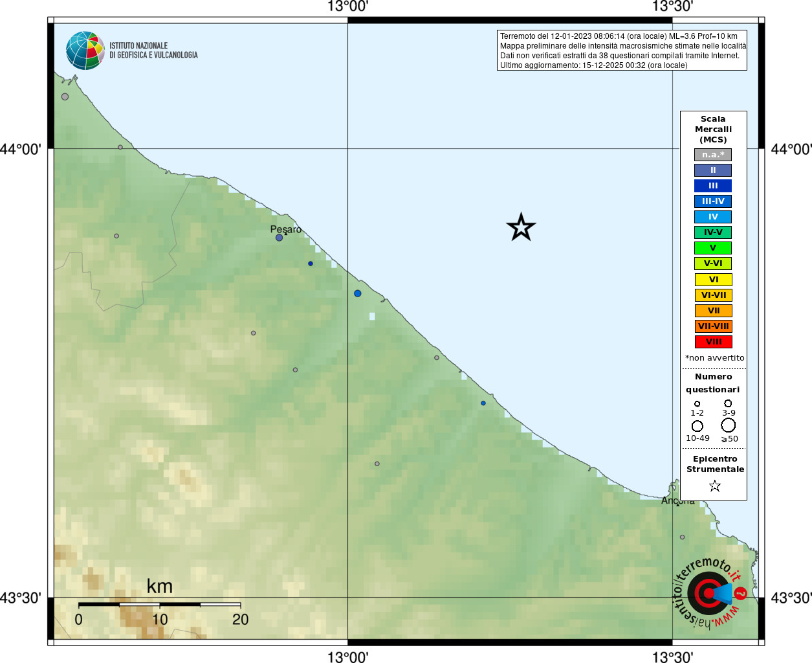812x663 pixels.
Task: Click the 'km' scale bar label
Action: [x=159, y=587]
